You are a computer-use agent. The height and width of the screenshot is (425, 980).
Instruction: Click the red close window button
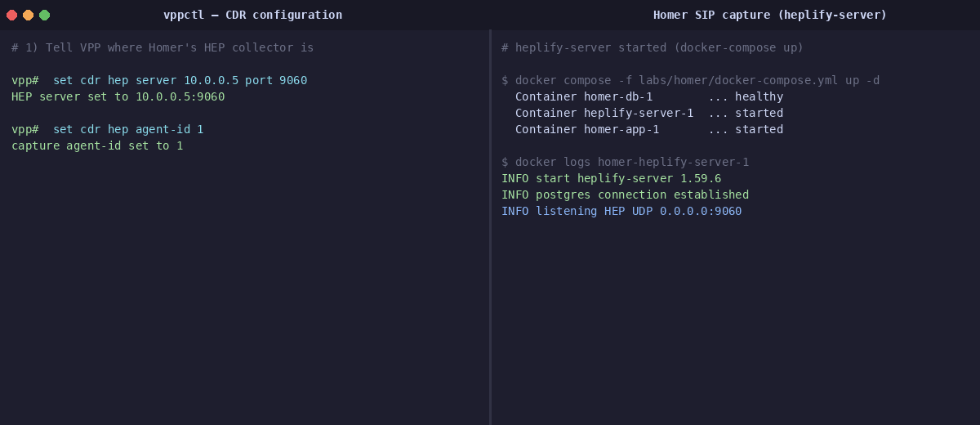point(11,15)
